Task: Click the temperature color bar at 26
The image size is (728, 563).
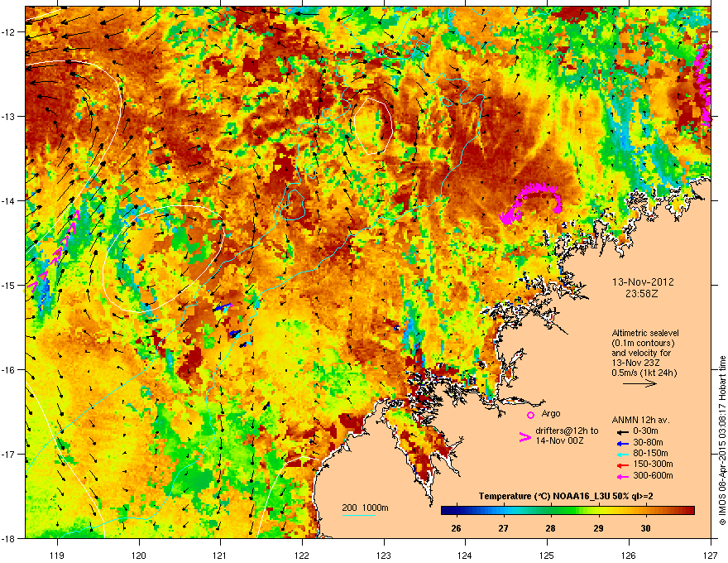Action: [x=457, y=510]
